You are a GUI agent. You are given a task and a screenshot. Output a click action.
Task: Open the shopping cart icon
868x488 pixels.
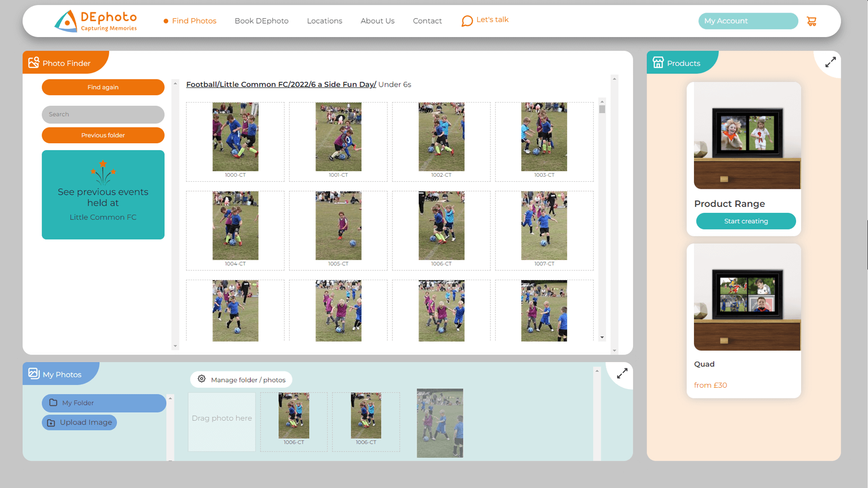point(811,21)
